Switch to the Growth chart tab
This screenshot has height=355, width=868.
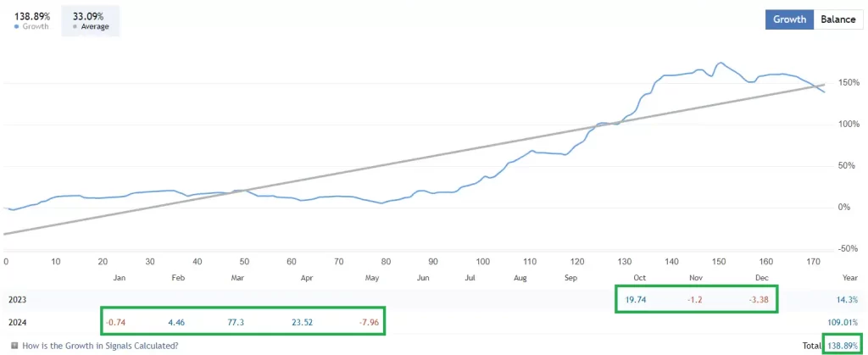coord(789,19)
